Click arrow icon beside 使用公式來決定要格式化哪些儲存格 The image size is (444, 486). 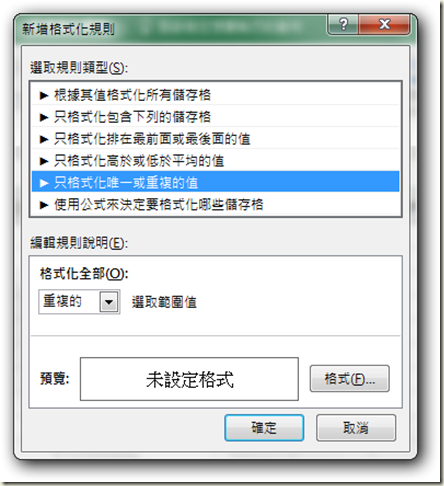click(44, 205)
